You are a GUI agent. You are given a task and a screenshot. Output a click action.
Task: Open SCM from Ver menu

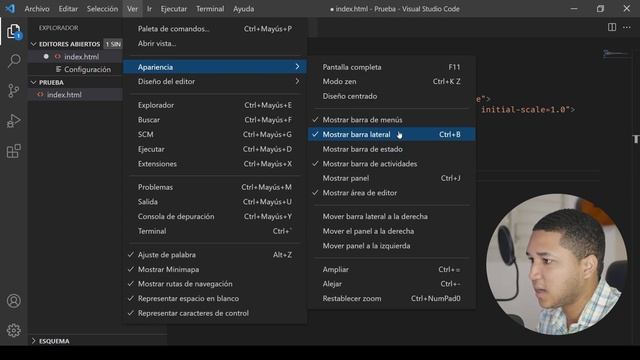pos(215,134)
